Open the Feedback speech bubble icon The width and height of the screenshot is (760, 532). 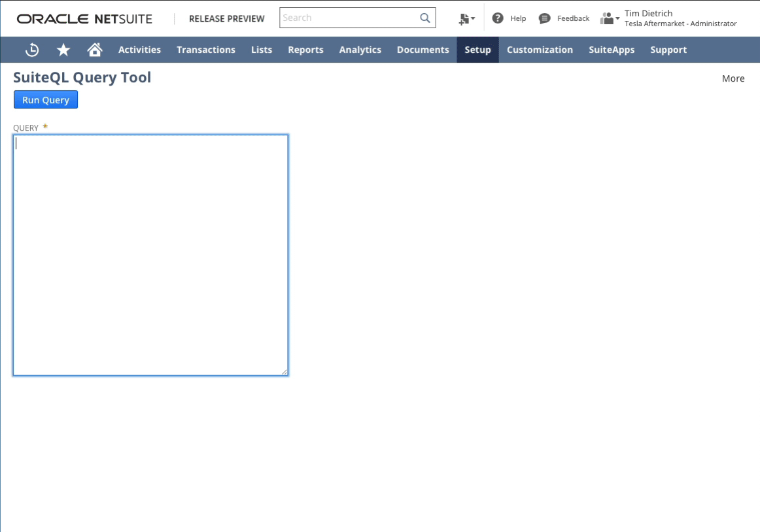click(545, 18)
